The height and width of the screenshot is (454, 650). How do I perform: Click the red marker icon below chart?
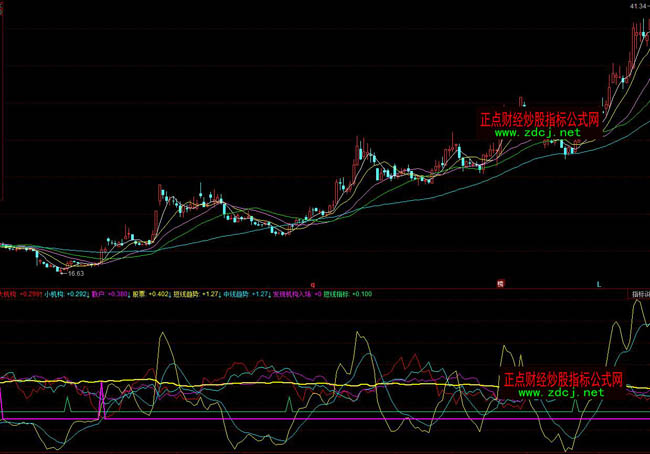(500, 284)
